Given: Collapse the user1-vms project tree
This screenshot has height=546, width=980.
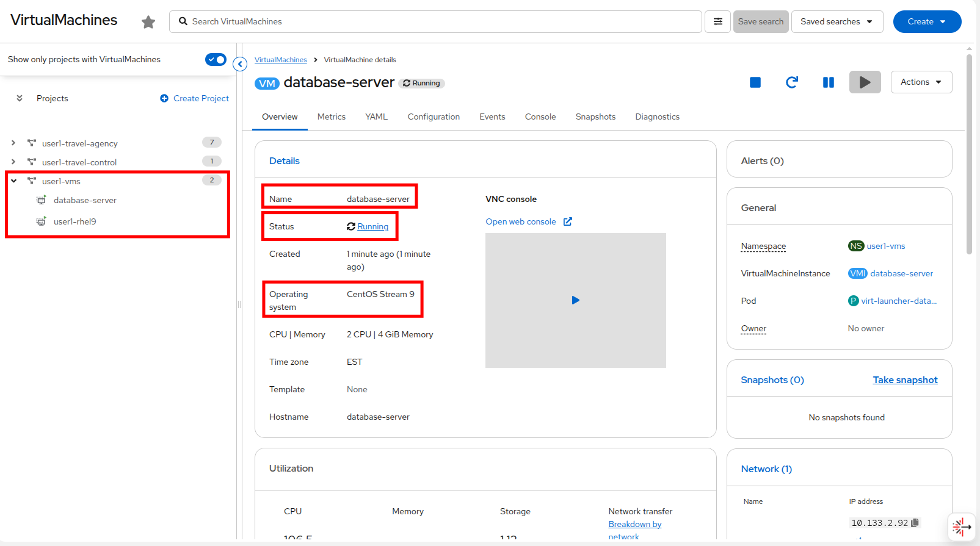Looking at the screenshot, I should (13, 181).
